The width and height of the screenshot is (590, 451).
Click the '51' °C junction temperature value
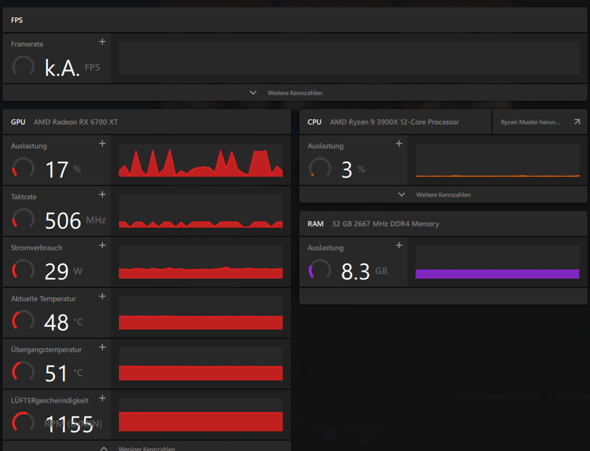click(56, 373)
